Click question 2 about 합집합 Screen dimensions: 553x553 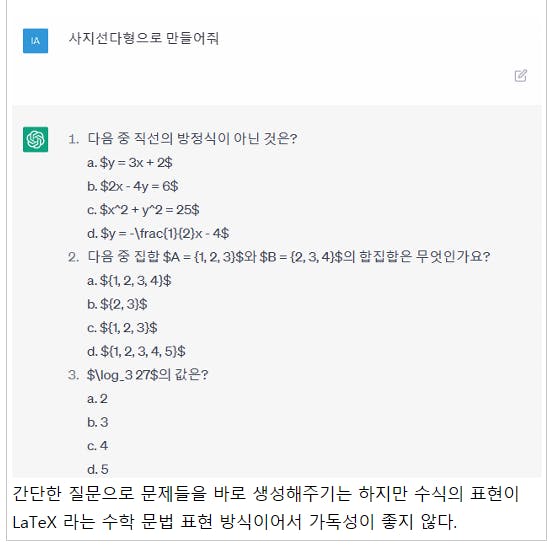pyautogui.click(x=289, y=256)
